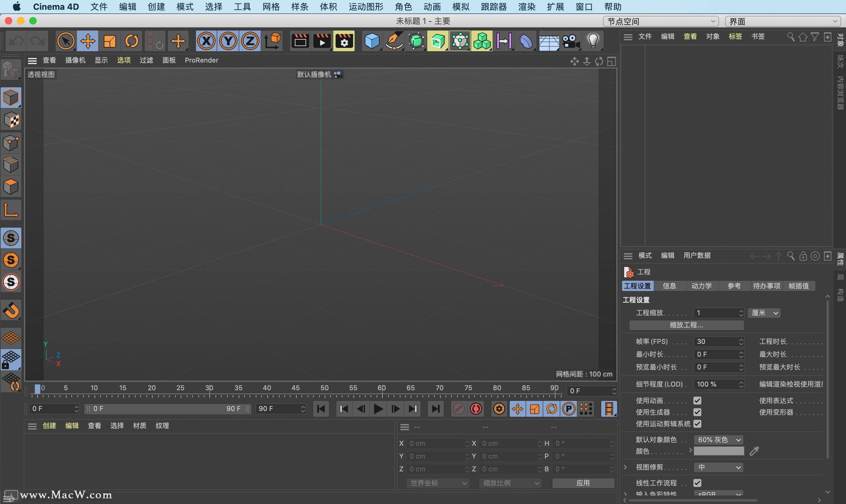Open 界面 layout dropdown

[x=783, y=21]
